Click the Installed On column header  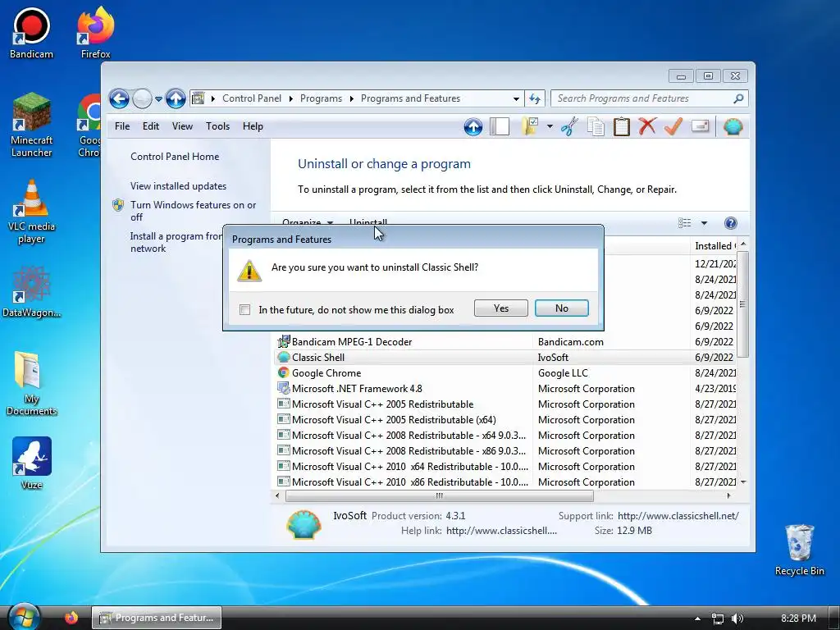[714, 246]
